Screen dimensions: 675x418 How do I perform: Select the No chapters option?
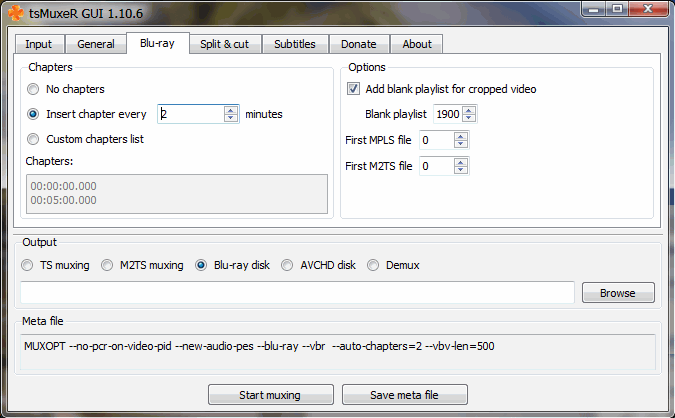tap(35, 89)
